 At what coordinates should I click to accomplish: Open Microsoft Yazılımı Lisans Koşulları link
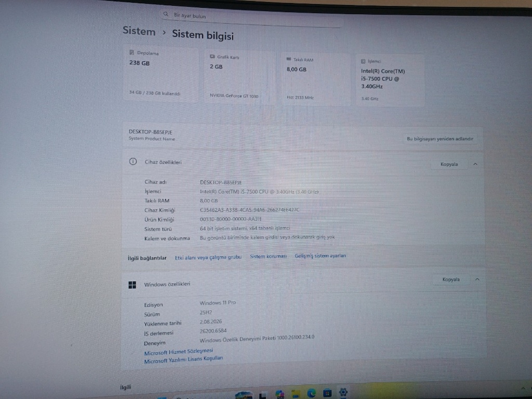pyautogui.click(x=183, y=360)
